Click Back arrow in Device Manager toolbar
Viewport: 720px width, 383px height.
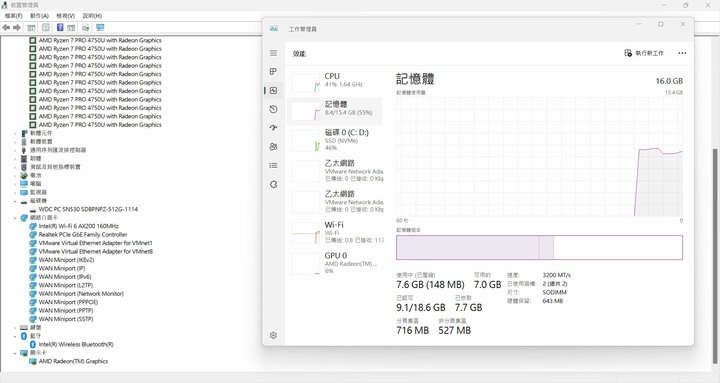tap(6, 28)
